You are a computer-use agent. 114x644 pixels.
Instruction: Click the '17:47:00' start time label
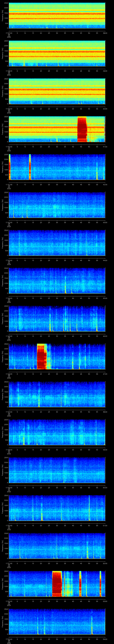point(9,412)
